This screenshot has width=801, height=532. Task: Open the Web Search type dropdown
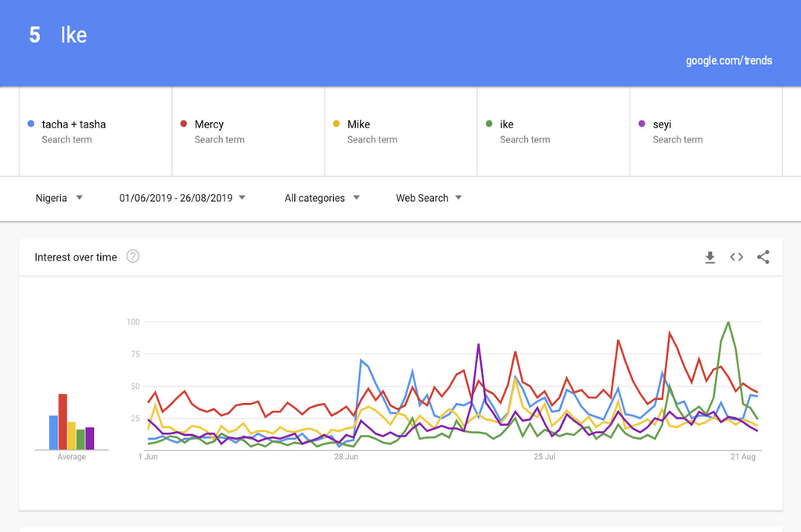tap(429, 198)
